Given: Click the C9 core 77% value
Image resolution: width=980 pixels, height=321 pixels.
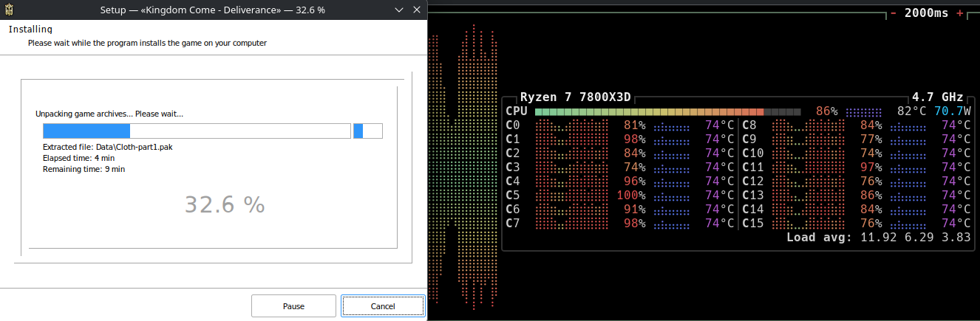Looking at the screenshot, I should tap(871, 139).
